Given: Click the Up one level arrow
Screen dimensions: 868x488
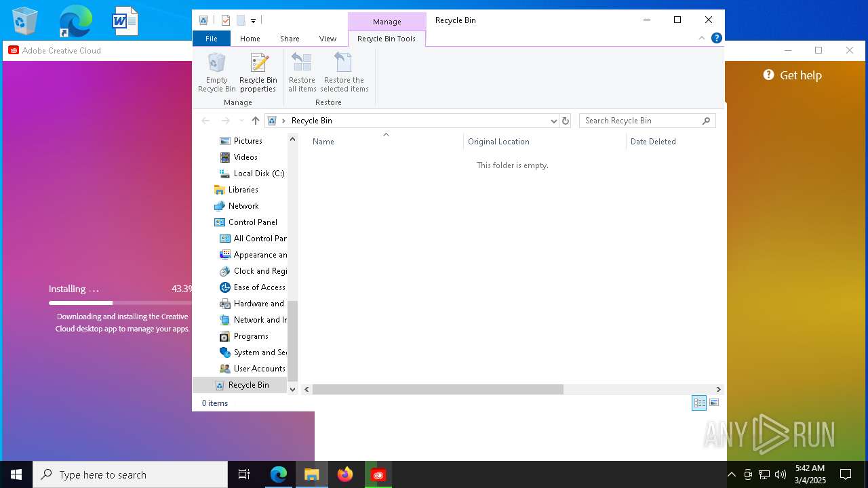Looking at the screenshot, I should [255, 121].
